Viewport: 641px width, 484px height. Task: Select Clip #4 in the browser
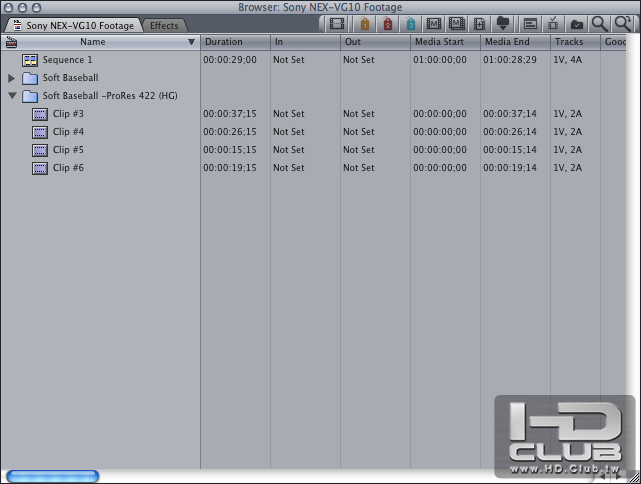tap(68, 132)
